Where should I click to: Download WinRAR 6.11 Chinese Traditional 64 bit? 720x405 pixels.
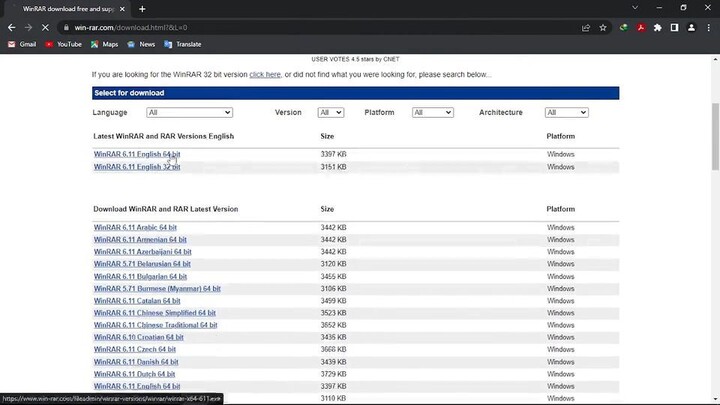tap(155, 325)
